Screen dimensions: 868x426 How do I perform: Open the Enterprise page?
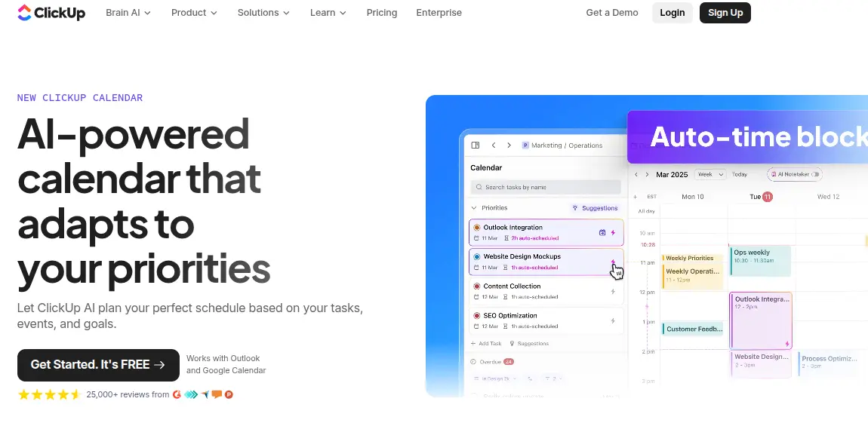click(439, 13)
